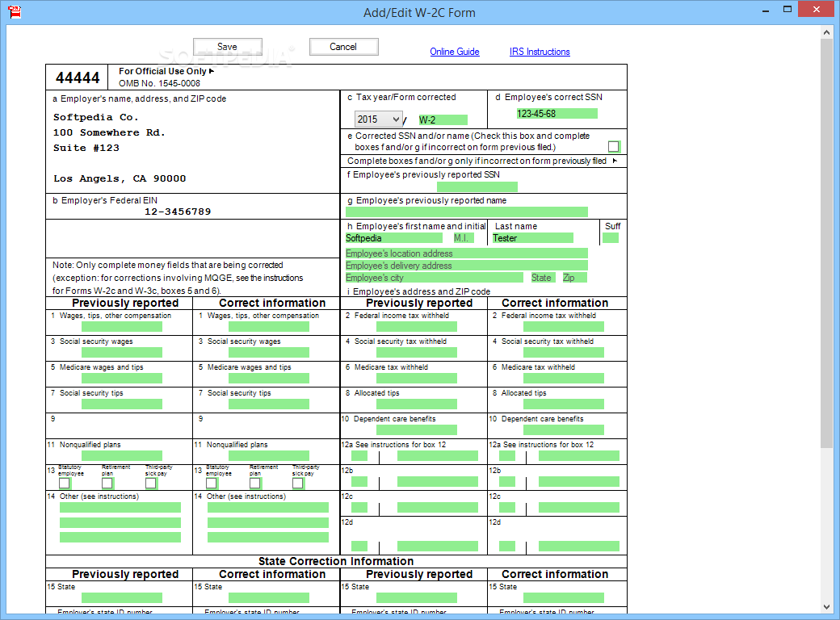Click first previously reported 15 State field
Viewport: 840px width, 620px height.
pyautogui.click(x=122, y=597)
